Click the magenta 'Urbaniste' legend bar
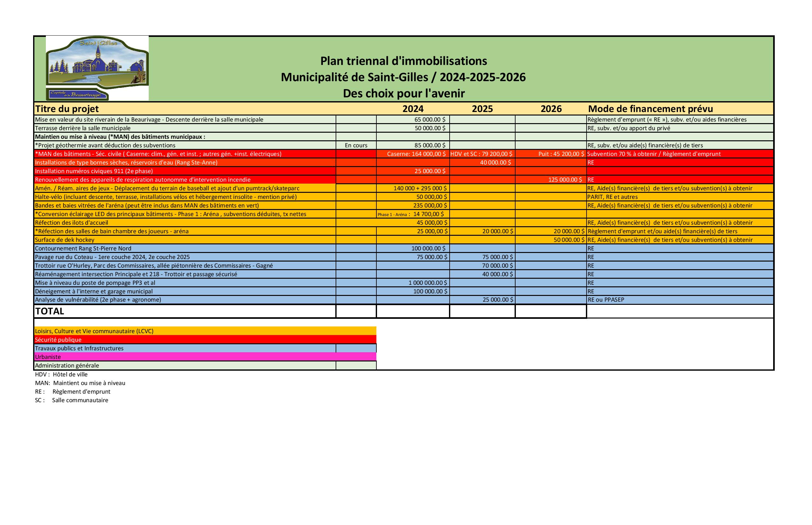The height and width of the screenshot is (525, 812). (x=48, y=357)
